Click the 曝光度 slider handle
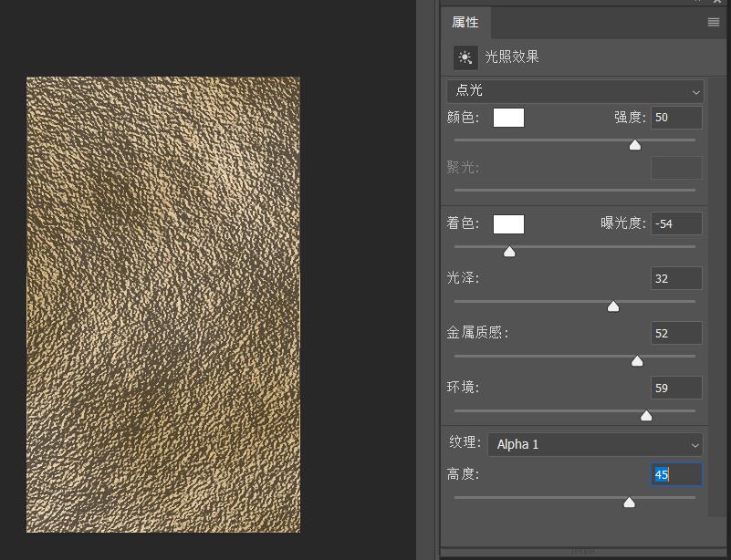 pyautogui.click(x=509, y=252)
